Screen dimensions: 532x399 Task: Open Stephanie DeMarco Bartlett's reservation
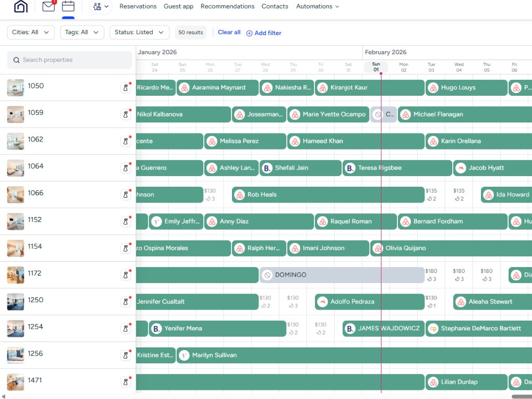point(479,329)
